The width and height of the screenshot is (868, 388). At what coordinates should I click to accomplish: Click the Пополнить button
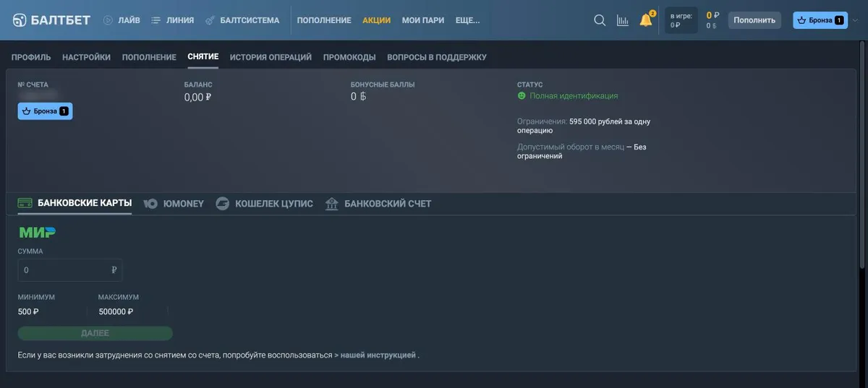(754, 20)
